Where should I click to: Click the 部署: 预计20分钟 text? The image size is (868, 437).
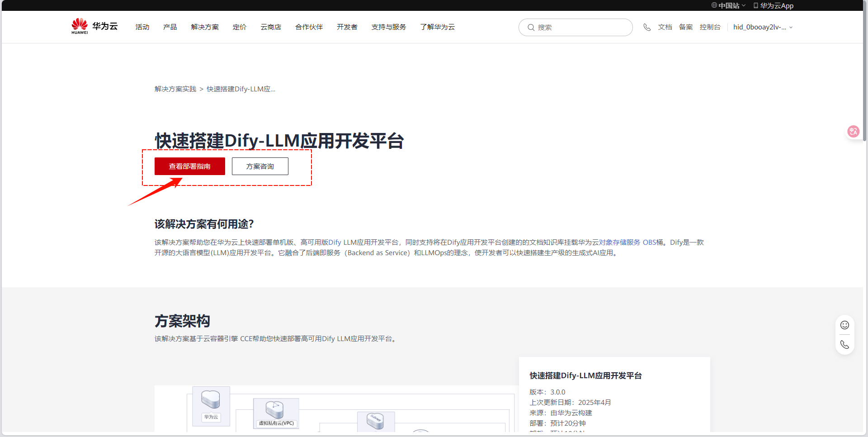(558, 423)
